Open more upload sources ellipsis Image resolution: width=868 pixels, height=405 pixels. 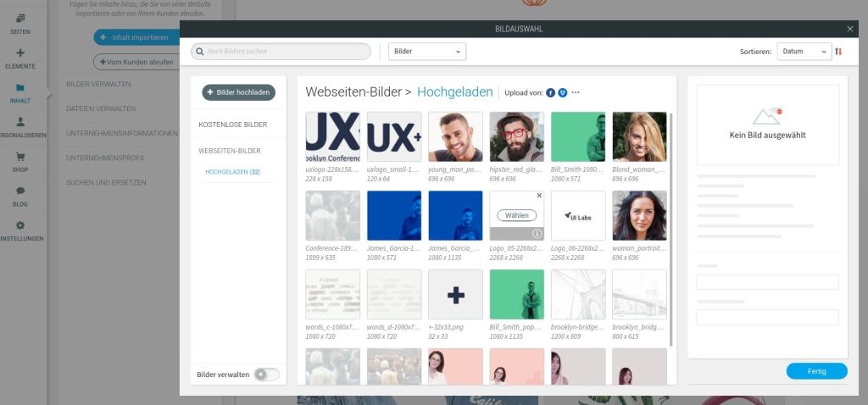pyautogui.click(x=576, y=93)
